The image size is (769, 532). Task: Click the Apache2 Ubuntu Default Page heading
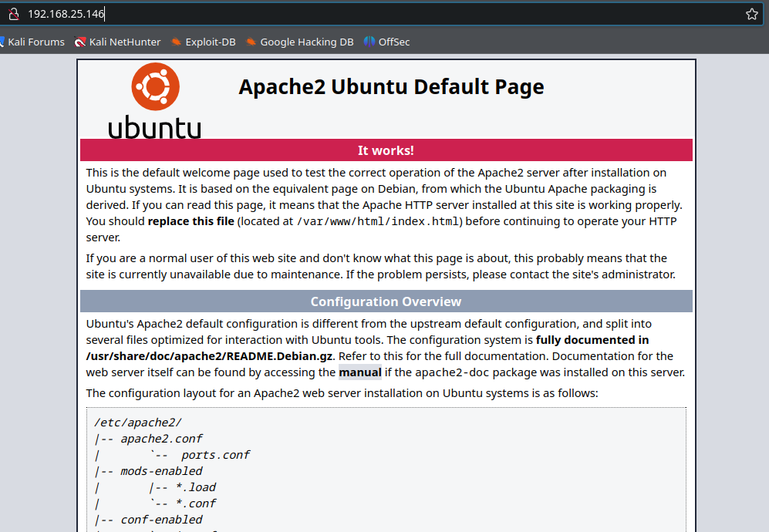[391, 87]
